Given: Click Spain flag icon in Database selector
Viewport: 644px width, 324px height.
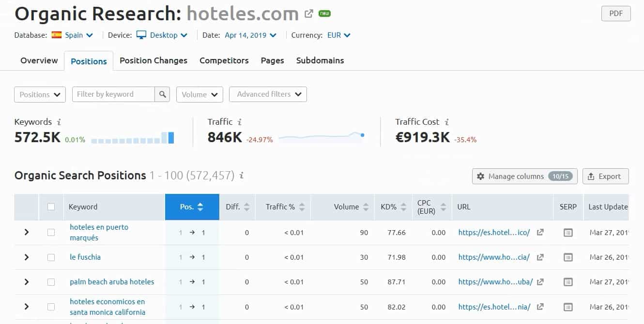Looking at the screenshot, I should point(56,35).
